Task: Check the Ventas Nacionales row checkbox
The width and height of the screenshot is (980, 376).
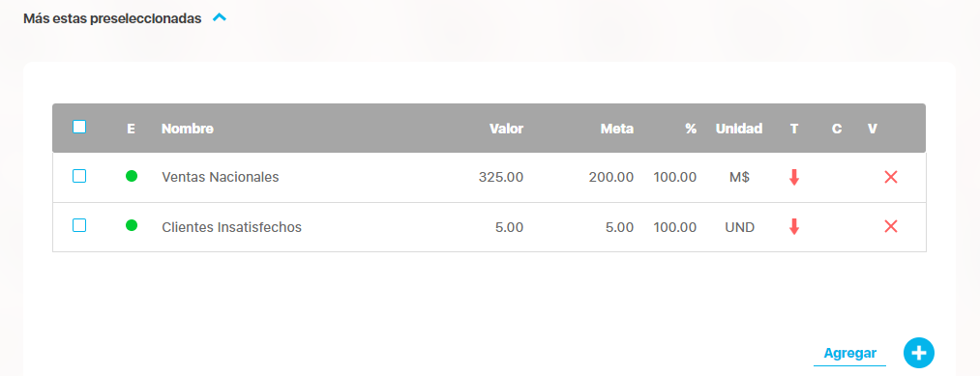Action: [79, 176]
